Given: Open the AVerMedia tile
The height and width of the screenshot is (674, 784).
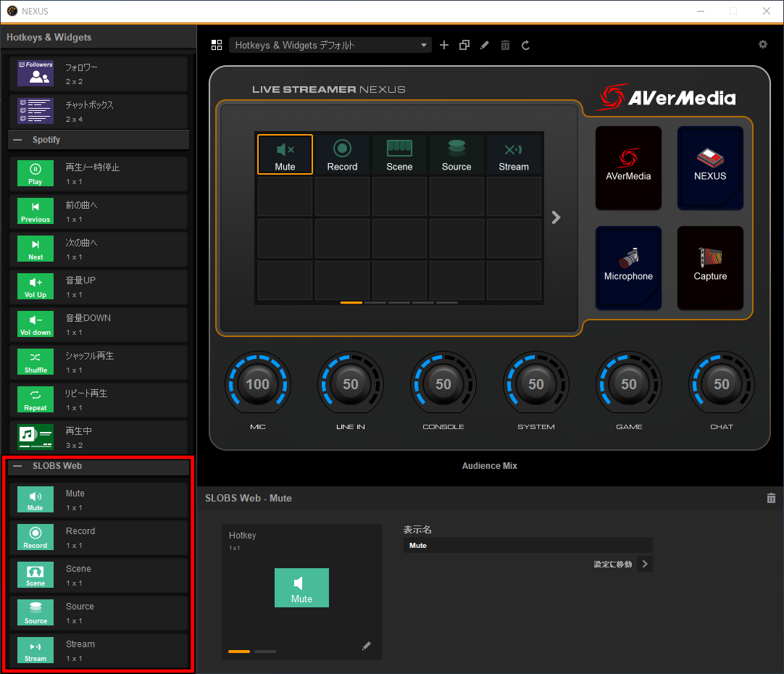Looking at the screenshot, I should coord(628,168).
